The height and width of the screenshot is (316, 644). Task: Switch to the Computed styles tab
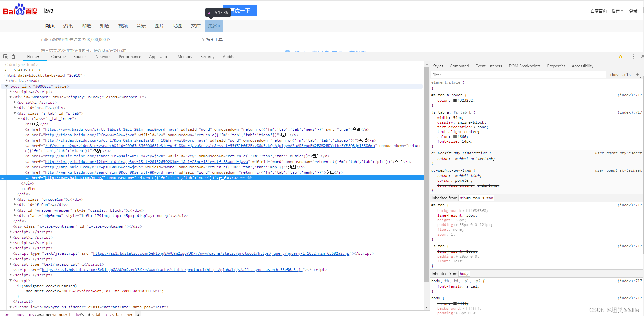click(x=459, y=66)
